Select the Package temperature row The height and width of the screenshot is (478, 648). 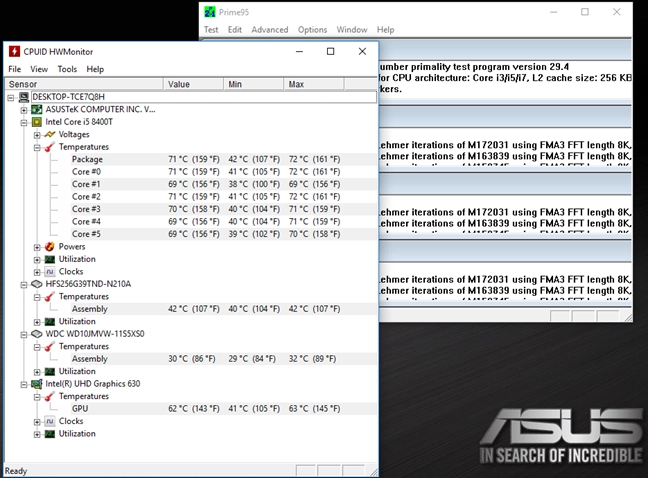pos(224,159)
